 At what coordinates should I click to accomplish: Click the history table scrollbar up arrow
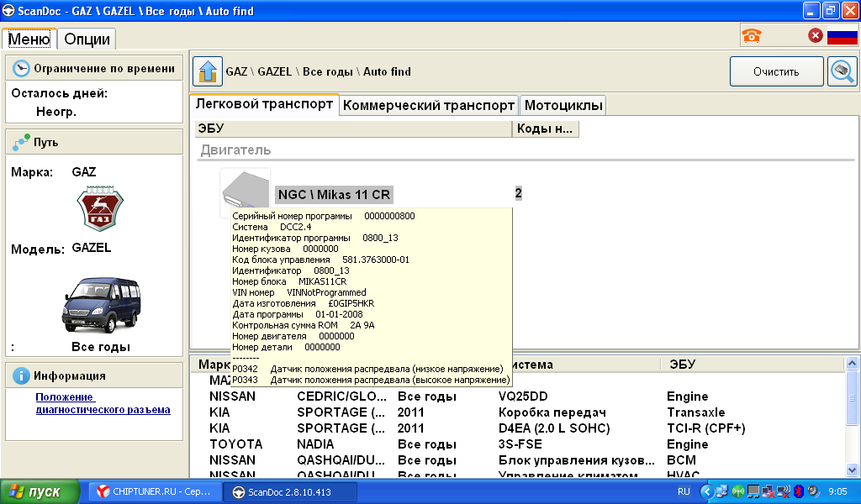point(852,363)
